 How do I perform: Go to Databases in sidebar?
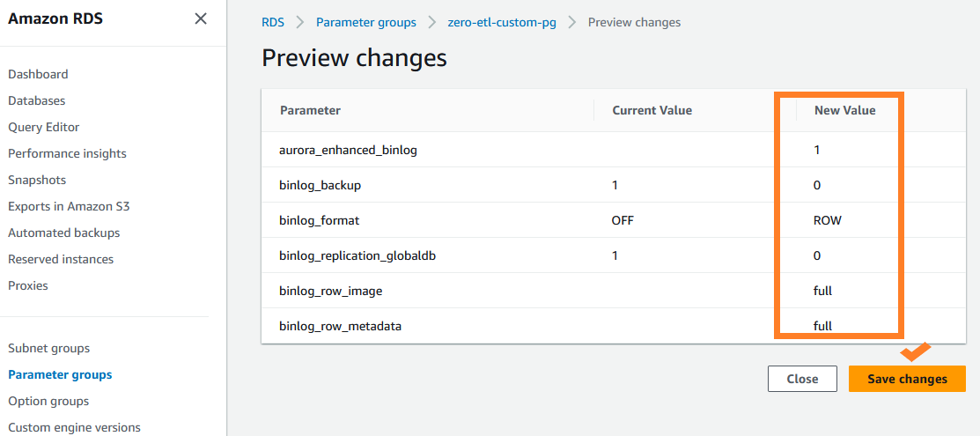tap(37, 100)
